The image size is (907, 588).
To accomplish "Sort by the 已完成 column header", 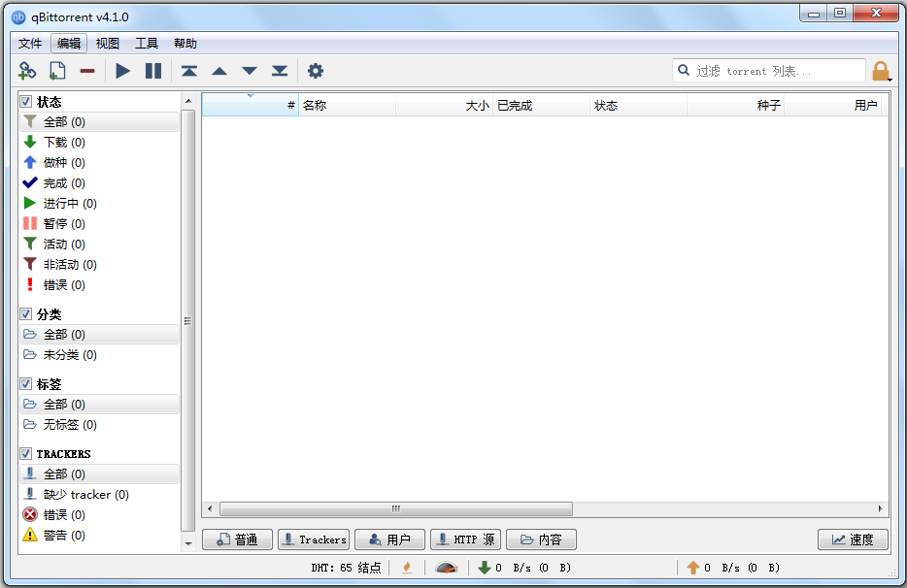I will pos(542,105).
